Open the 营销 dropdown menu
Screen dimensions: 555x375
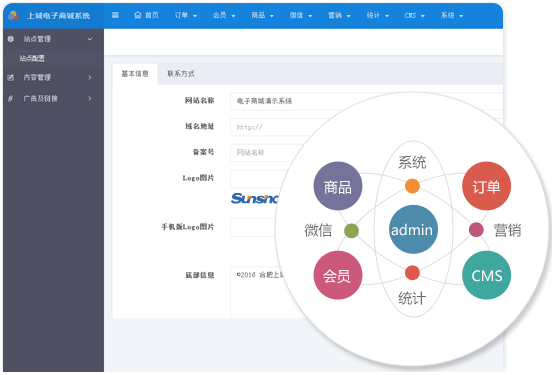339,15
